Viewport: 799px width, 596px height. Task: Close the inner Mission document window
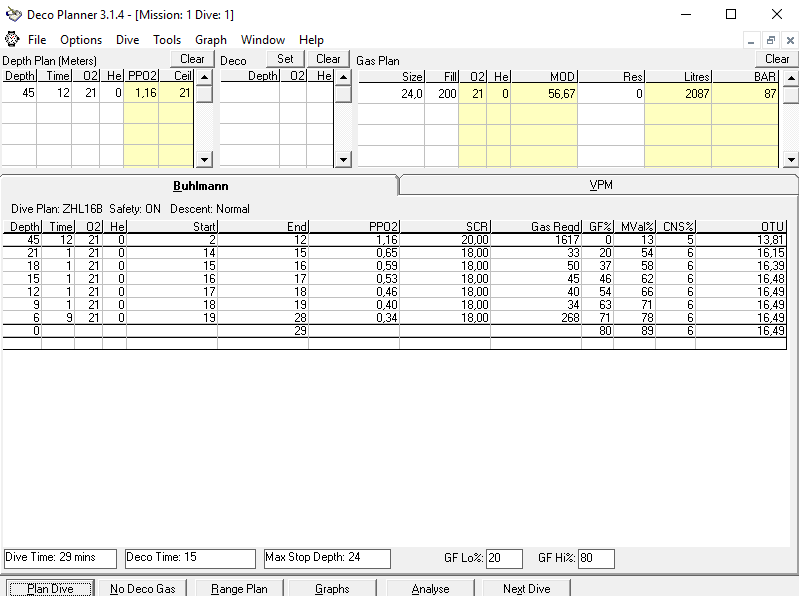point(790,40)
